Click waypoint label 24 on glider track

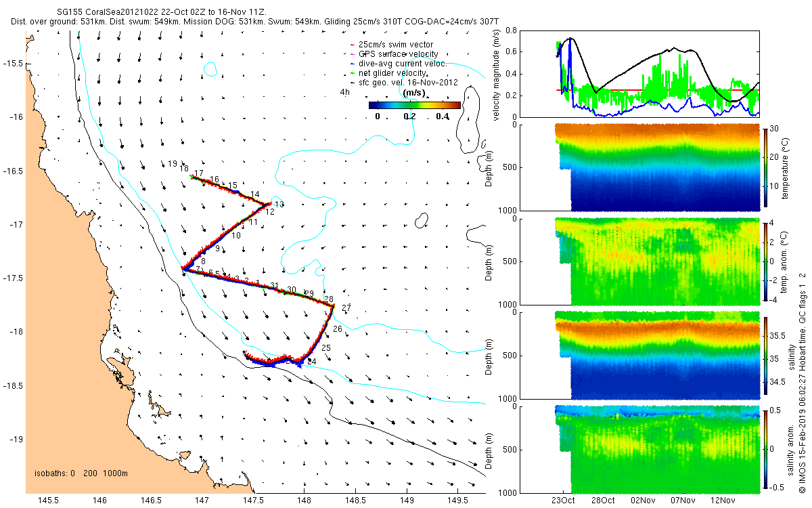click(x=311, y=362)
